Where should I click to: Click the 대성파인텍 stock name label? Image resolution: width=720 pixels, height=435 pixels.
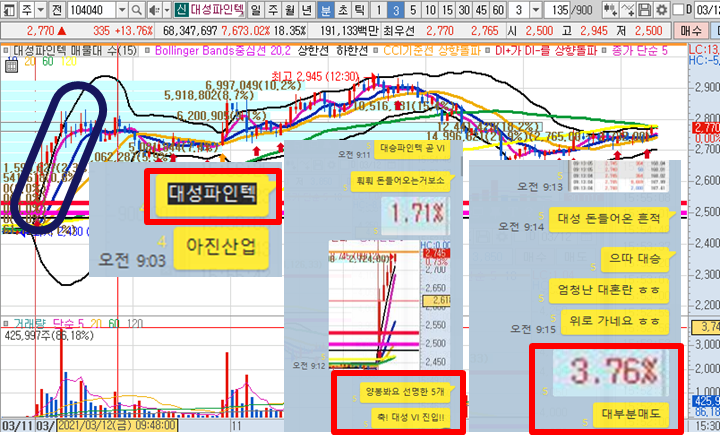pos(217,10)
